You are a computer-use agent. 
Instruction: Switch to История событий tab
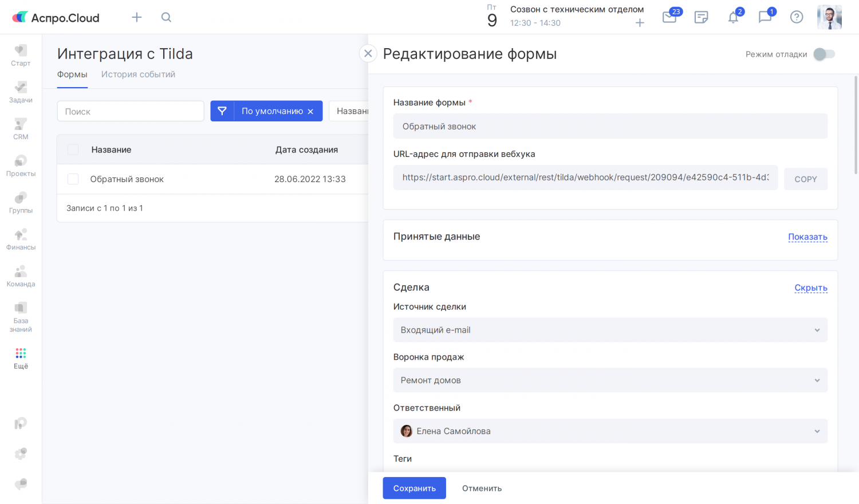138,74
